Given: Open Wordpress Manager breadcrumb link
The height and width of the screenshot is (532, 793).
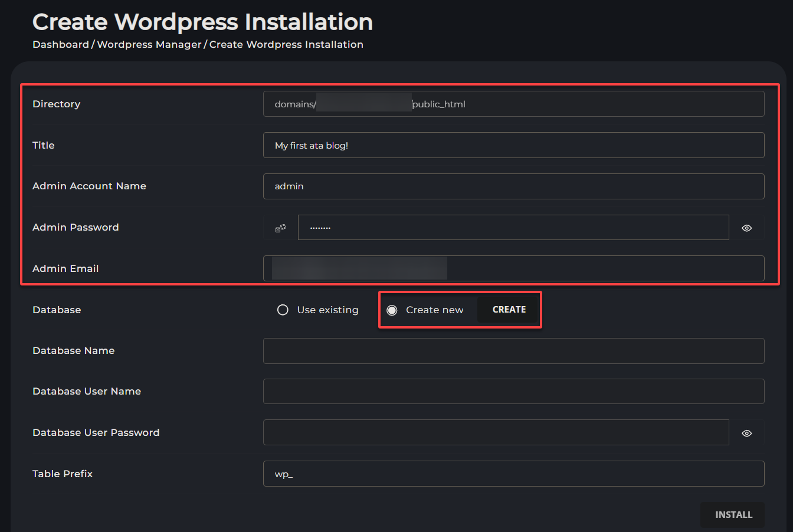Looking at the screenshot, I should pos(149,45).
